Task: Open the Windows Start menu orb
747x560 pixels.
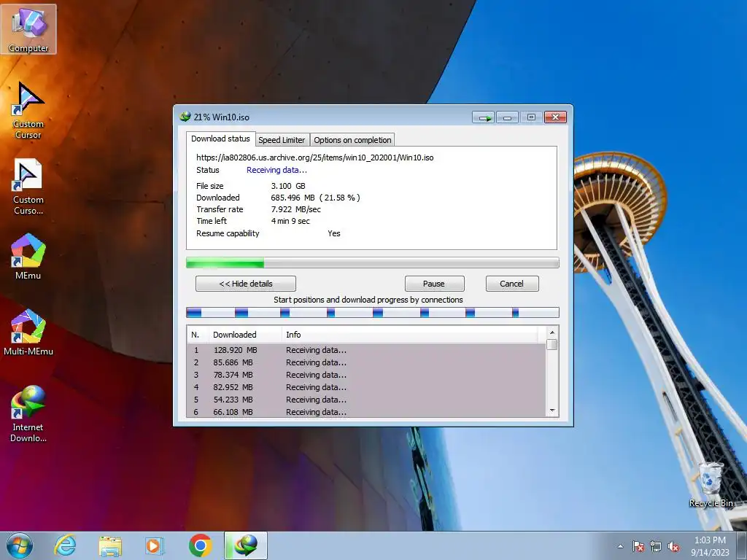Action: pos(20,545)
